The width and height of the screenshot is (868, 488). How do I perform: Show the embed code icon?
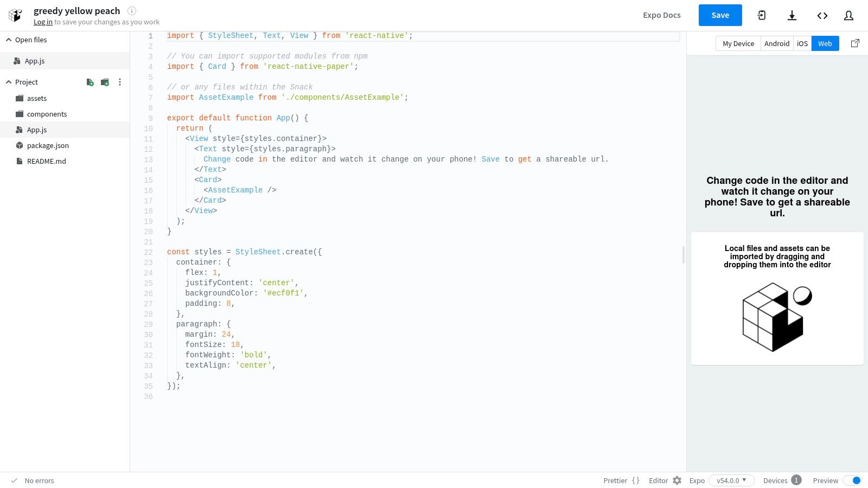tap(822, 15)
